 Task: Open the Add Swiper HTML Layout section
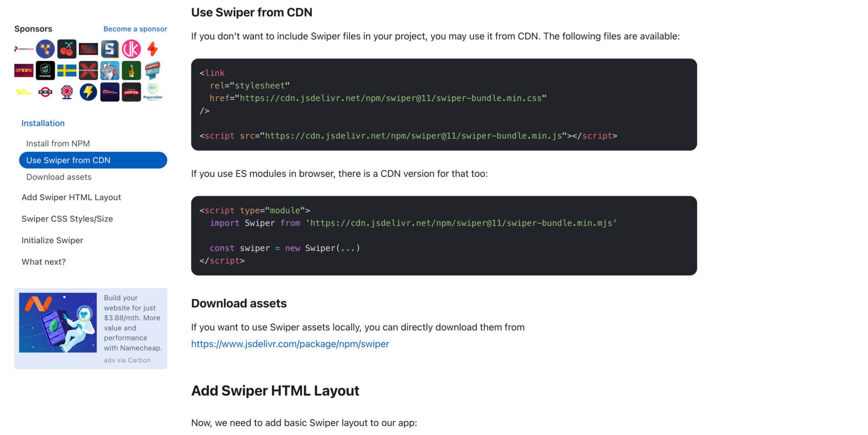click(71, 197)
